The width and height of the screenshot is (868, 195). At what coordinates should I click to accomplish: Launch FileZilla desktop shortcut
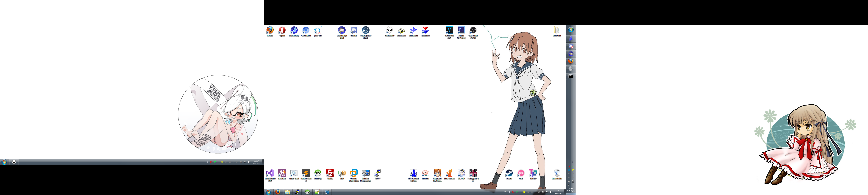(330, 174)
